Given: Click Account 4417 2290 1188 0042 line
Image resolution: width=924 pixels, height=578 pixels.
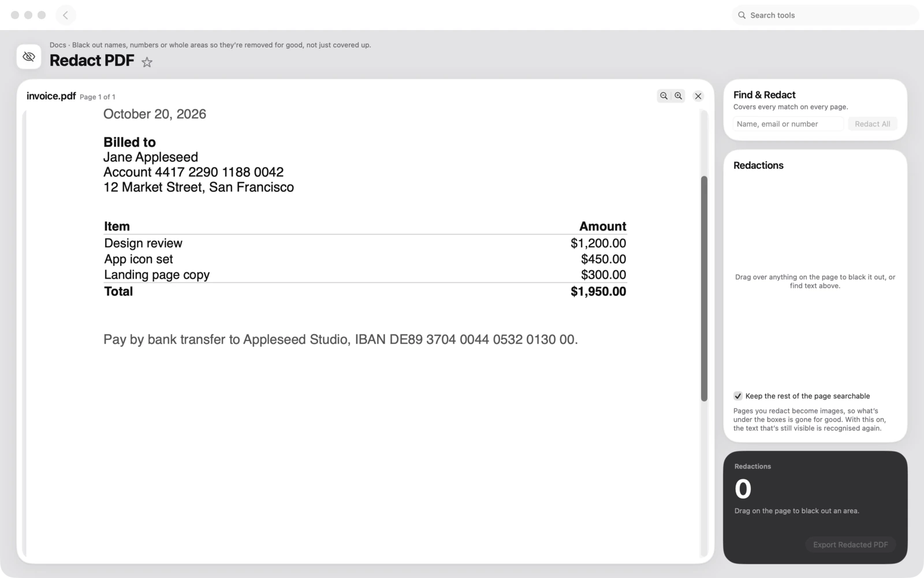Looking at the screenshot, I should (193, 172).
